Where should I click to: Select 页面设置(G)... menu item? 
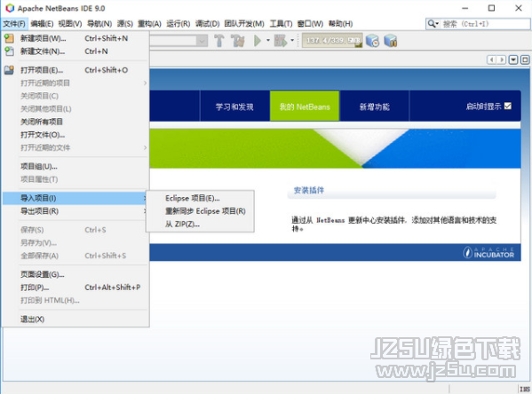[x=75, y=274]
